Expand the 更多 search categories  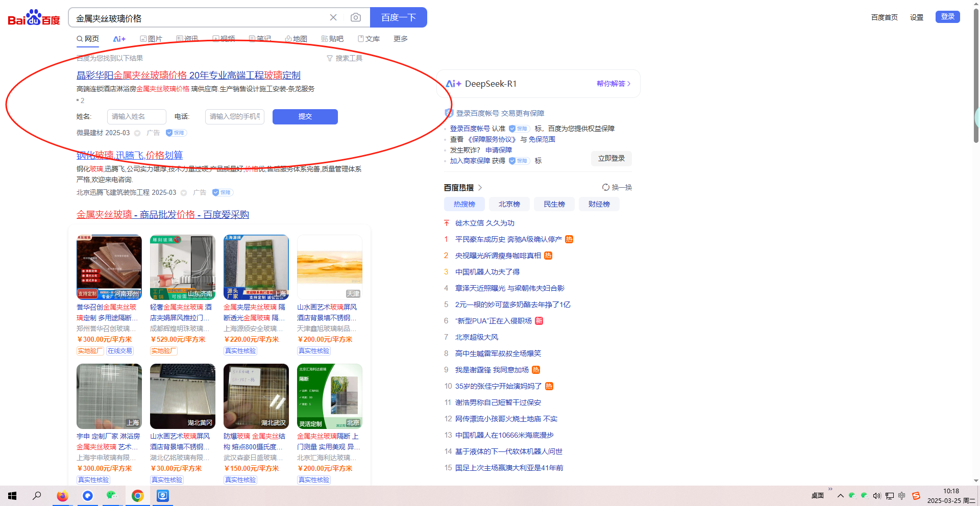click(x=401, y=39)
